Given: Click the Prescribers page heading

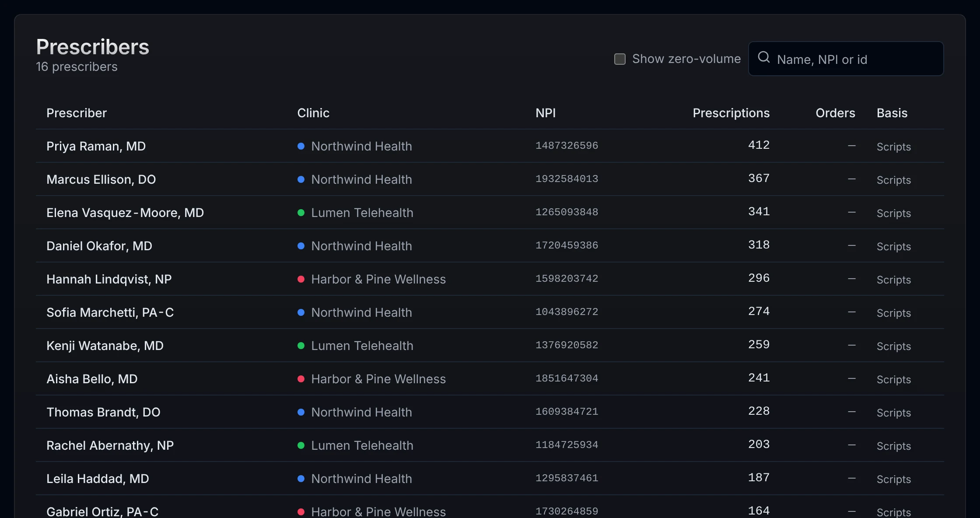Looking at the screenshot, I should click(92, 47).
